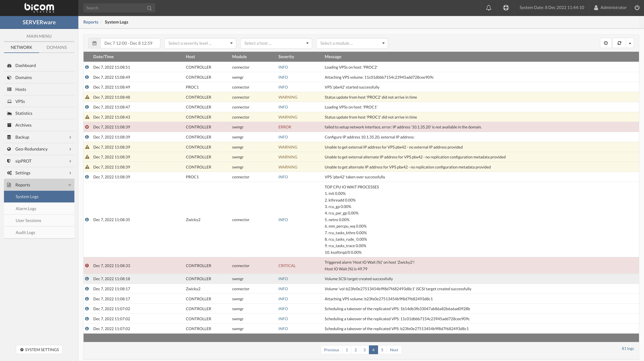Go to page 5 of the logs
The image size is (644, 361).
382,350
